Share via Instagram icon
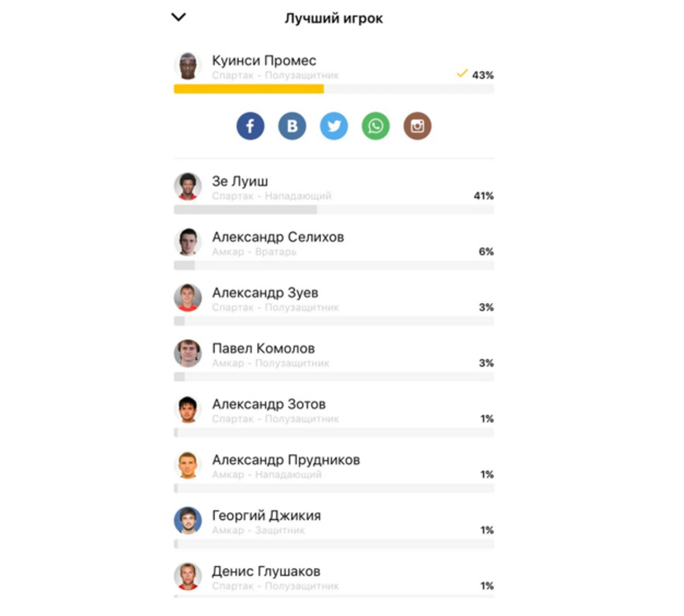Image resolution: width=684 pixels, height=616 pixels. click(417, 126)
